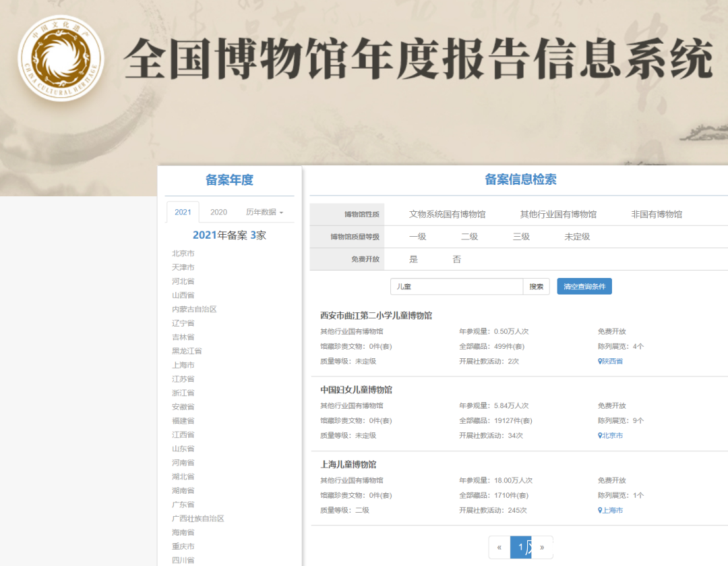Select the 2021 filing year tab
The height and width of the screenshot is (566, 728).
(x=183, y=212)
